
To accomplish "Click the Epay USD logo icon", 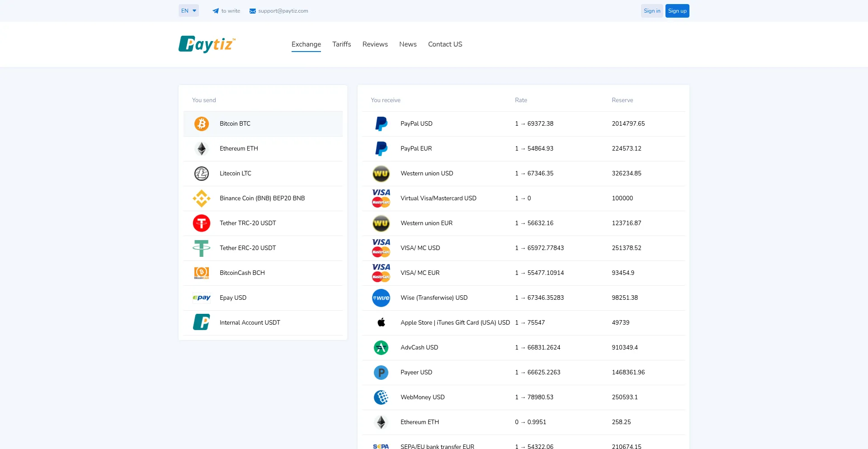I will (x=202, y=298).
